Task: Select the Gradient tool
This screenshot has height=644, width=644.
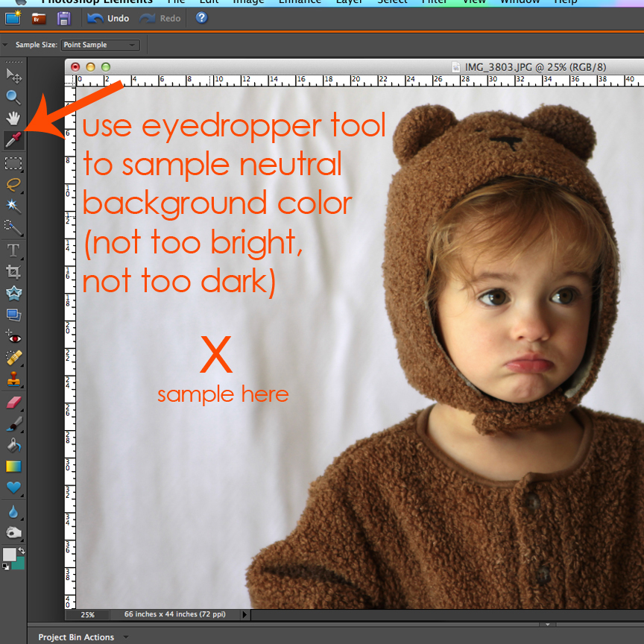Action: (13, 467)
